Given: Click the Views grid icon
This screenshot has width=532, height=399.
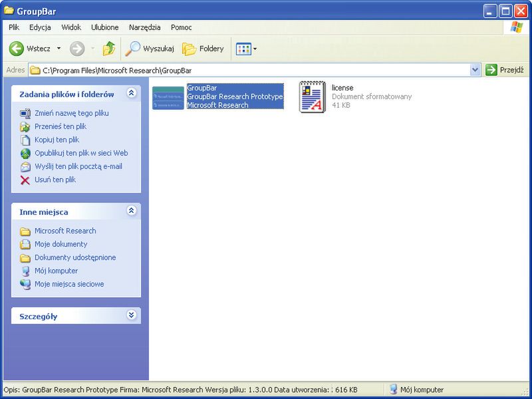Looking at the screenshot, I should click(243, 49).
